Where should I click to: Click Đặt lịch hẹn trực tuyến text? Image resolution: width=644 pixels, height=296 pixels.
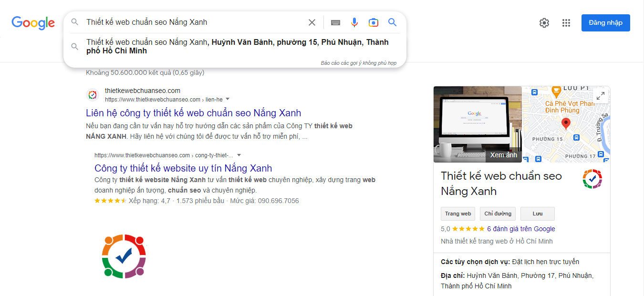coord(545,262)
